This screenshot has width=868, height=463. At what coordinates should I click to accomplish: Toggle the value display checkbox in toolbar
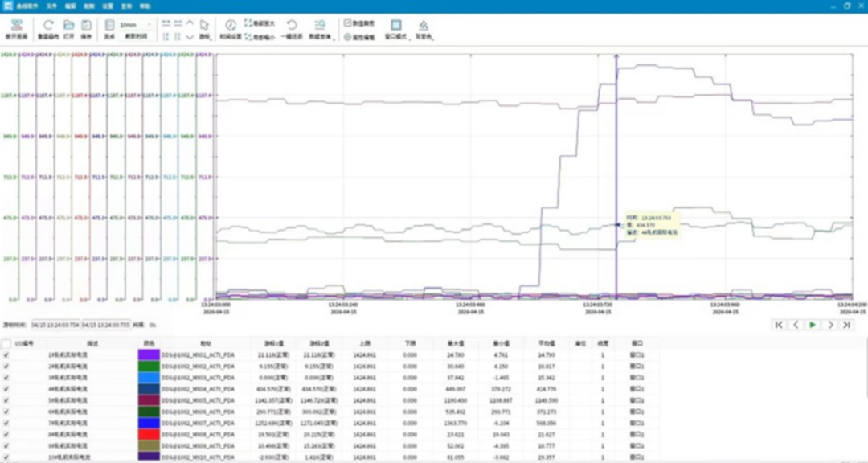pos(348,23)
